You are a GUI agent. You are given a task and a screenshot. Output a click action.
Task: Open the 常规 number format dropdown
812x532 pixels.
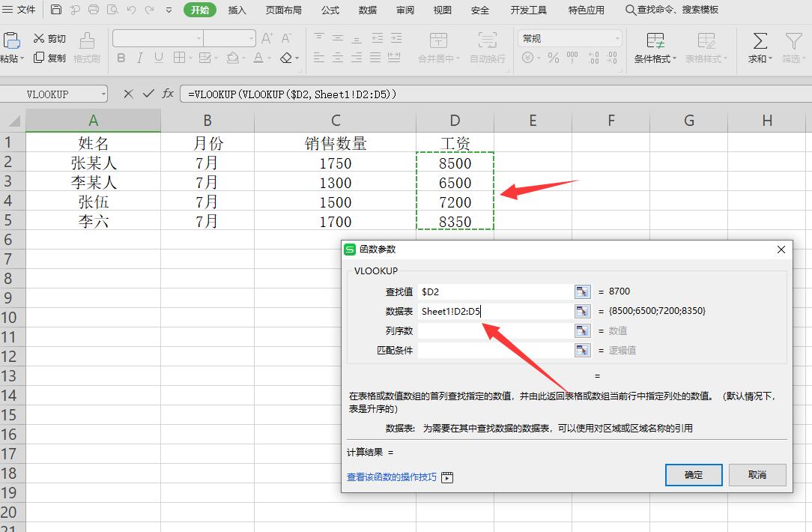pos(619,38)
